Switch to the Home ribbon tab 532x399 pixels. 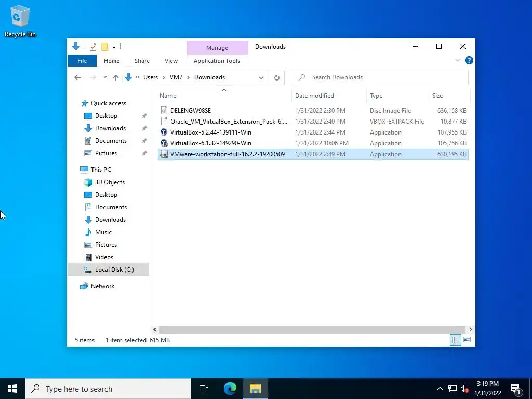[112, 61]
